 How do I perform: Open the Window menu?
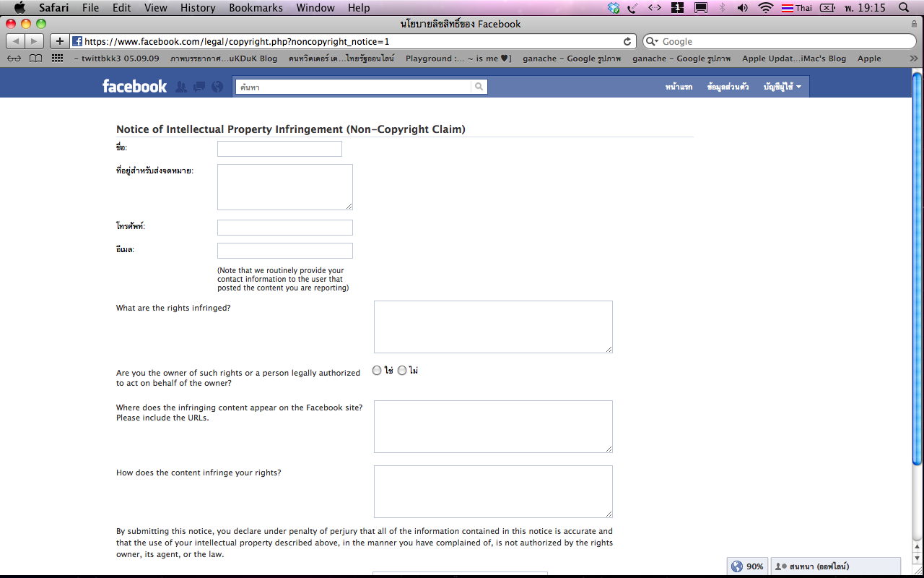[x=317, y=8]
